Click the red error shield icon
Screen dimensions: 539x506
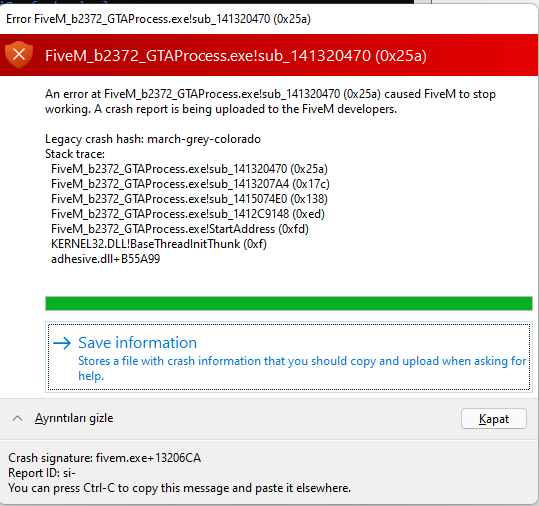tap(19, 55)
